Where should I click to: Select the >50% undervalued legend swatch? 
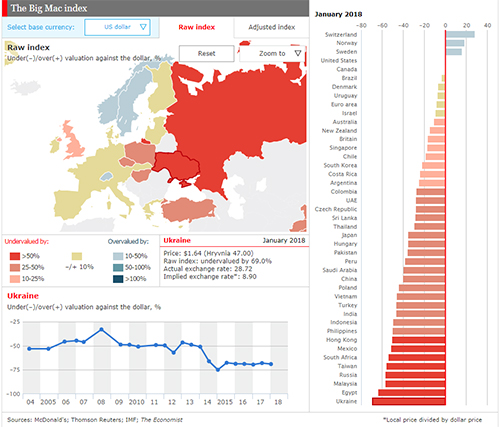(x=15, y=256)
